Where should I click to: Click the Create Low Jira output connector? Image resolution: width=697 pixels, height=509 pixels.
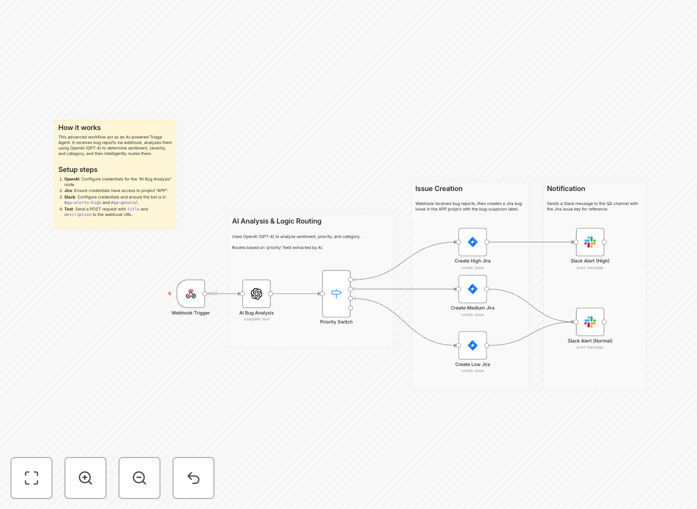point(487,345)
